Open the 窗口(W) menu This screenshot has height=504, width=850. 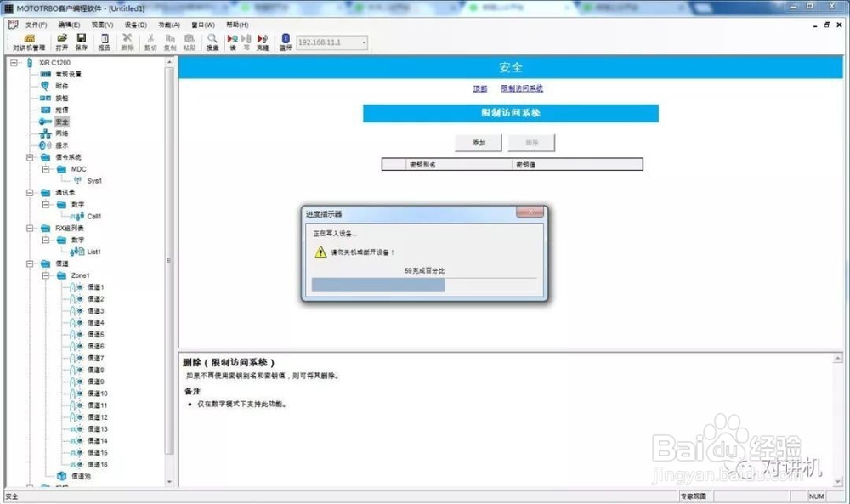click(203, 25)
